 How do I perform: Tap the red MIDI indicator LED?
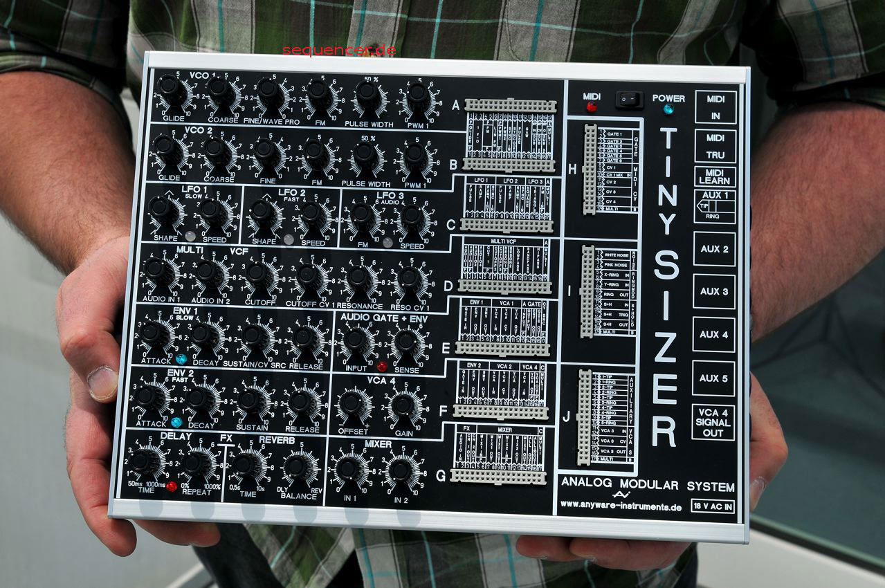(592, 107)
